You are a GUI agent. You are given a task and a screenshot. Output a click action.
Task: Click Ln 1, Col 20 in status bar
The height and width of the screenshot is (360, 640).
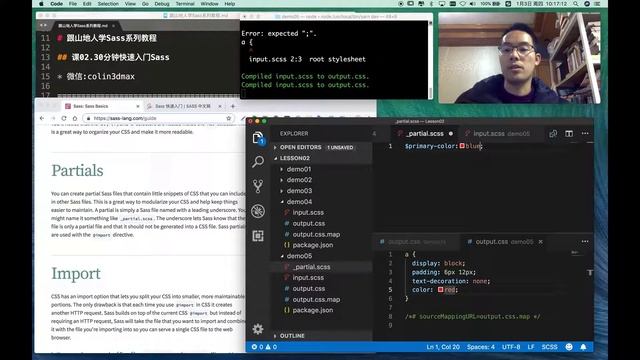coord(443,347)
